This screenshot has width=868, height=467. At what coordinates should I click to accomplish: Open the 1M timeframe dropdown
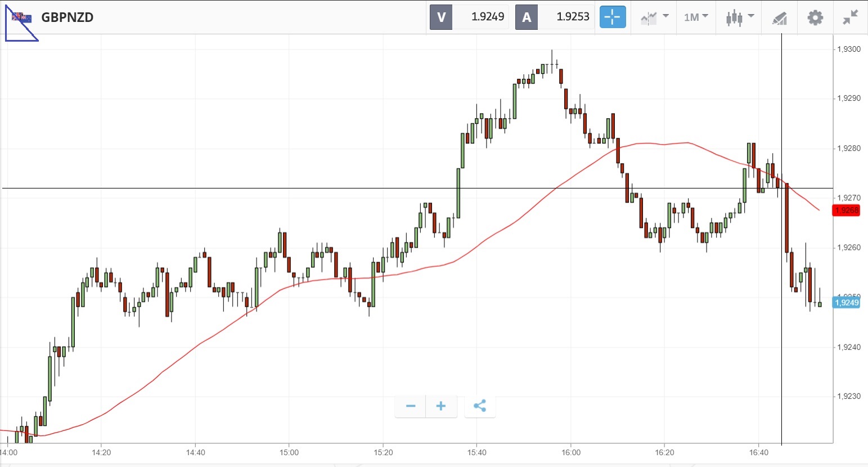pos(696,17)
